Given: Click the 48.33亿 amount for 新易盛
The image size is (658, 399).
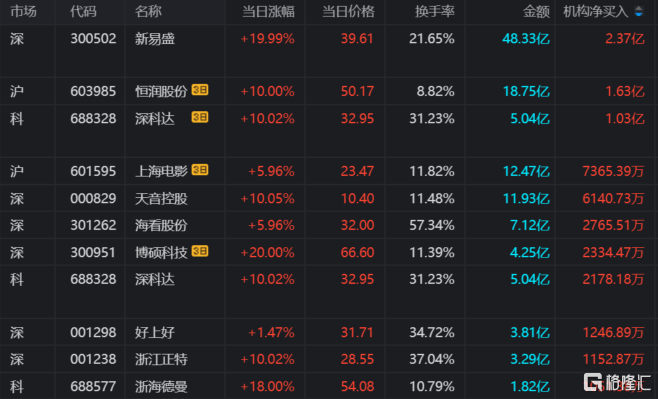Looking at the screenshot, I should coord(526,39).
